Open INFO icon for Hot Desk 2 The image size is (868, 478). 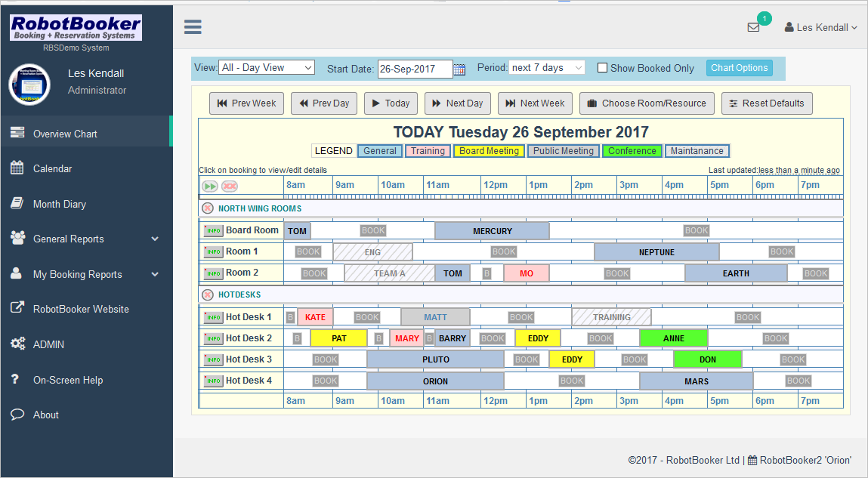(213, 338)
